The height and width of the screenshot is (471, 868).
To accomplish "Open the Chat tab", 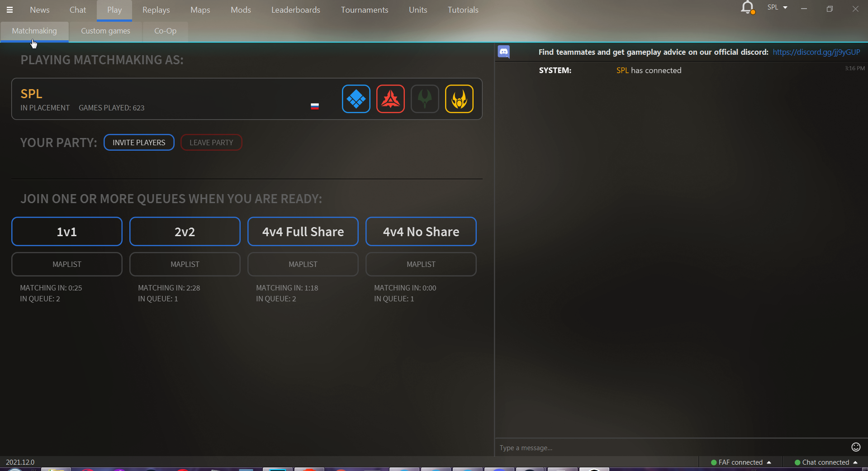I will pyautogui.click(x=78, y=10).
